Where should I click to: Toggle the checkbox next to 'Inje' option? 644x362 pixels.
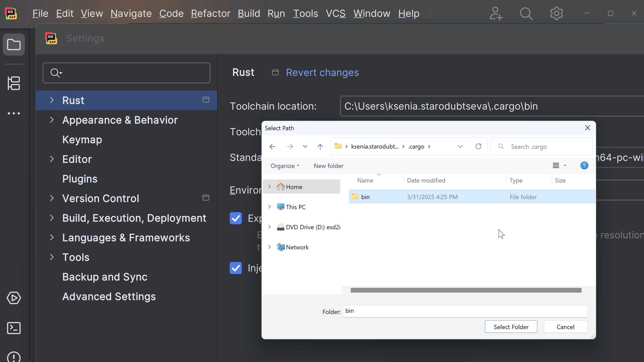236,268
